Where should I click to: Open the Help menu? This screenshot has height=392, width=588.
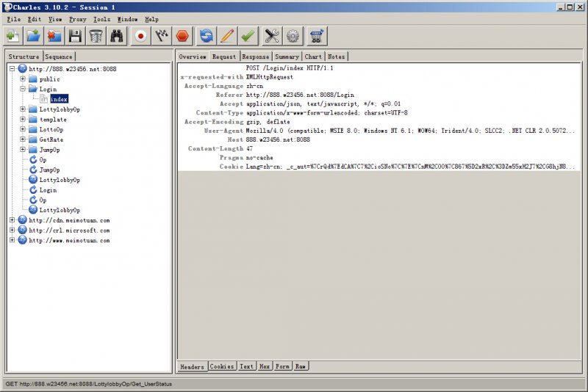pyautogui.click(x=152, y=19)
